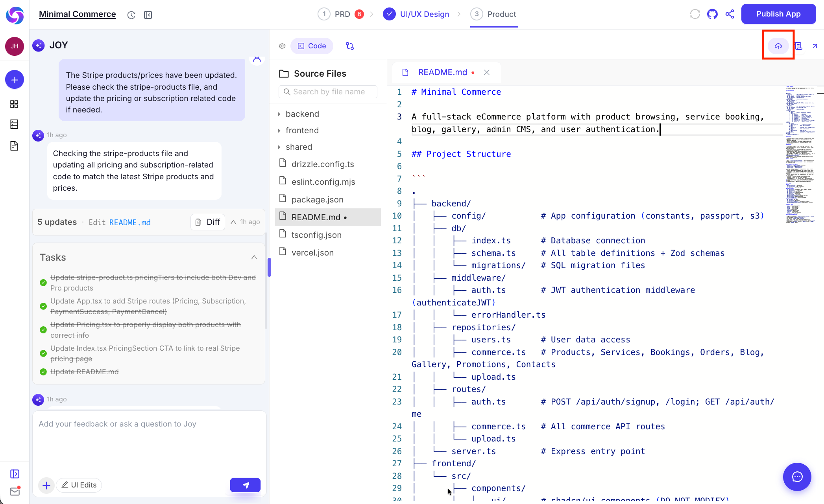Go to PRD step

tap(341, 14)
